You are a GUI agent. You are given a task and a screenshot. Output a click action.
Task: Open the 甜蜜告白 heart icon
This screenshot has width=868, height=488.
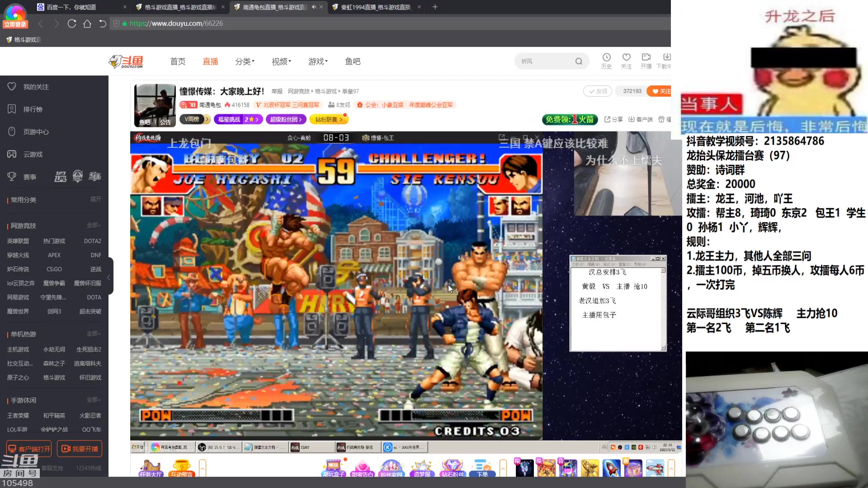(363, 468)
